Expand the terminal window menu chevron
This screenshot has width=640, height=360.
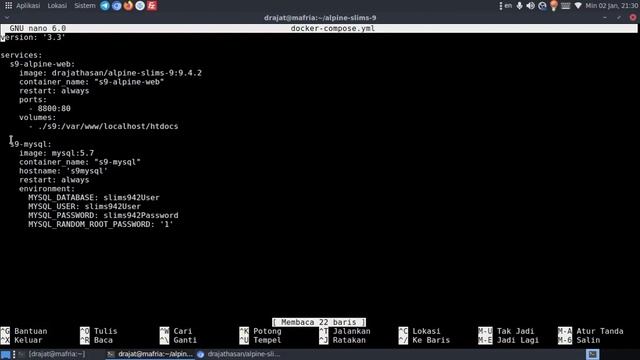click(7, 18)
